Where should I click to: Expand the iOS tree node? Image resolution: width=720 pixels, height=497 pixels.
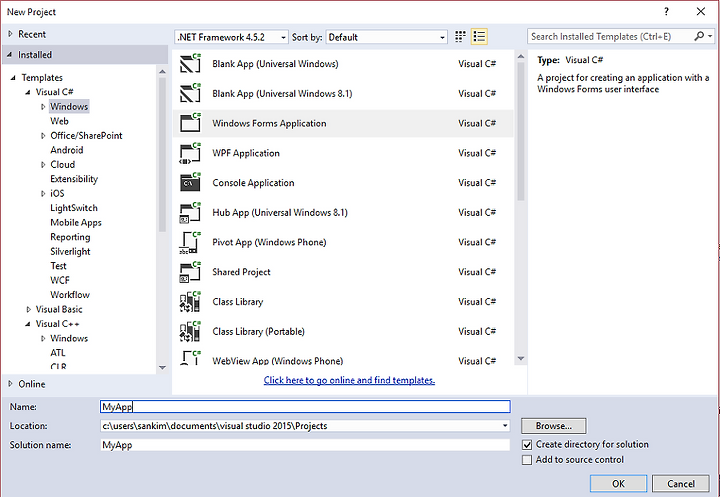coord(43,193)
